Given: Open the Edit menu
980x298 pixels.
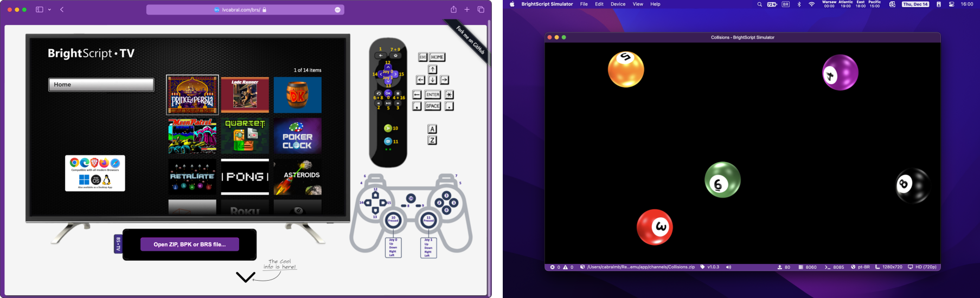Looking at the screenshot, I should [x=599, y=4].
